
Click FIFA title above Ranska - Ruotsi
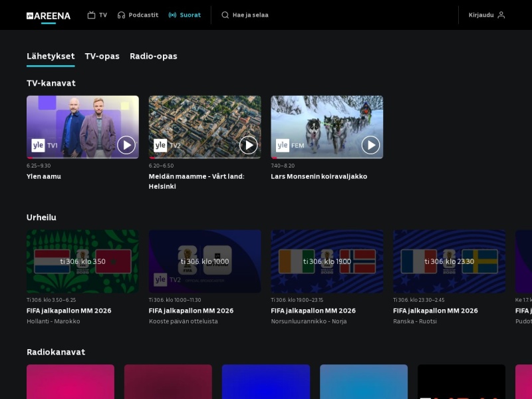click(436, 311)
